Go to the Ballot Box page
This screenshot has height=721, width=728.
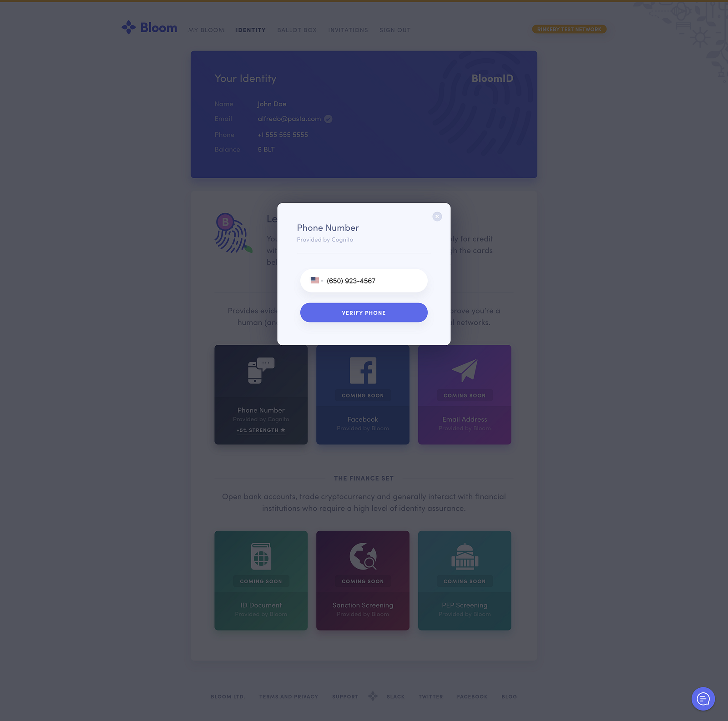pyautogui.click(x=297, y=30)
